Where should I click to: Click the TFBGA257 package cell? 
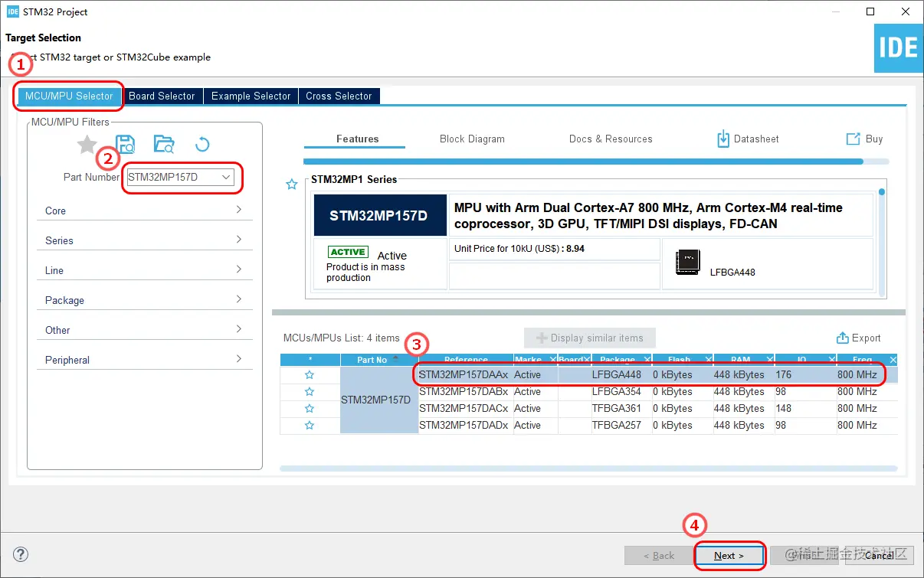621,426
